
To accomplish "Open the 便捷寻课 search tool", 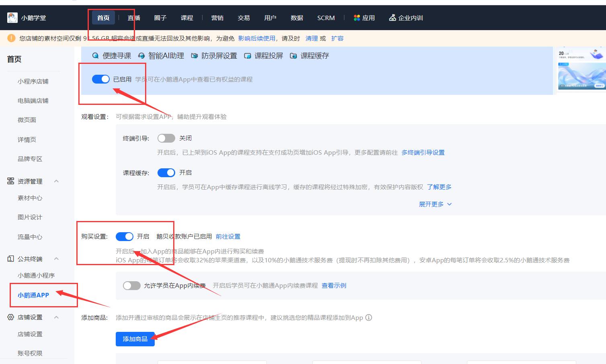I will point(116,55).
